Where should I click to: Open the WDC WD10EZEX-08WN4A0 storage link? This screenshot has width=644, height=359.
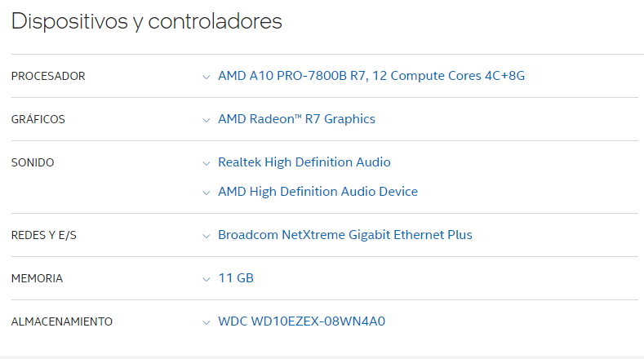pos(301,321)
